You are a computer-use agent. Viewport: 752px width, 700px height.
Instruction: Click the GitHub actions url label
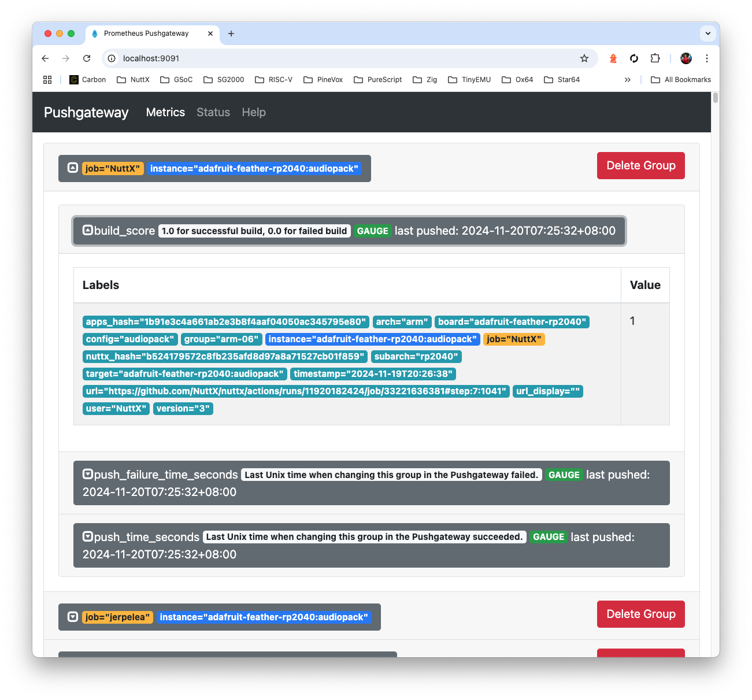coord(296,391)
